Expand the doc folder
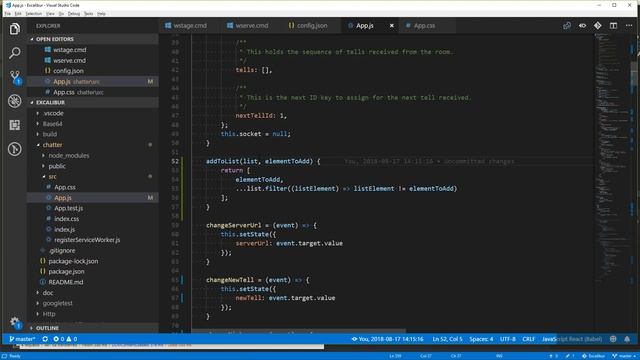Screen dimensions: 640x360 click(93, 293)
